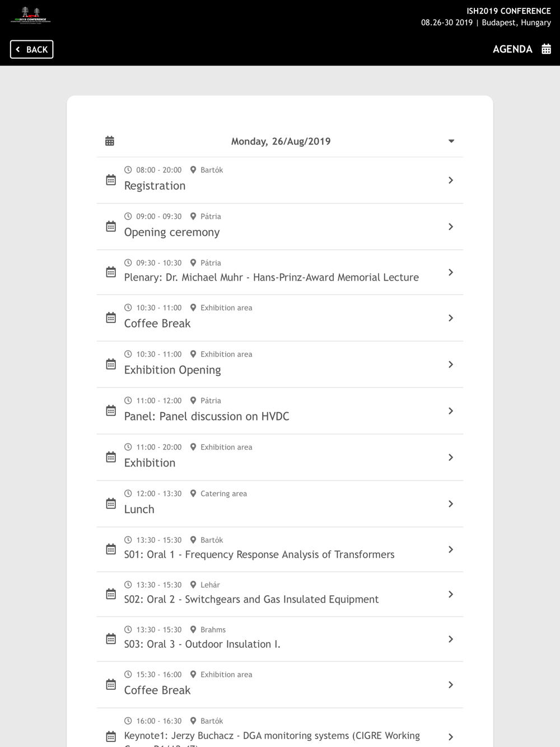Go back using the BACK button
This screenshot has height=747, width=560.
click(x=32, y=49)
